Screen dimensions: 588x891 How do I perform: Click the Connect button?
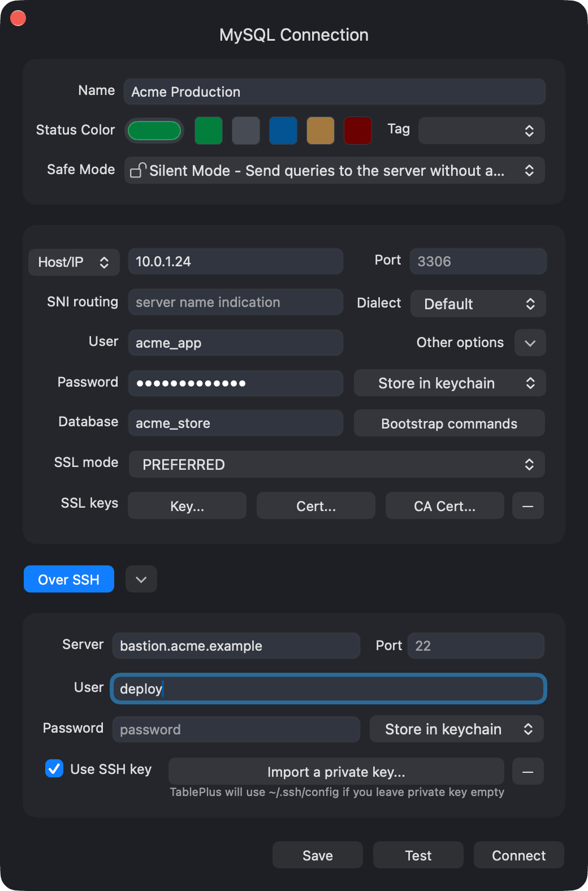(519, 855)
